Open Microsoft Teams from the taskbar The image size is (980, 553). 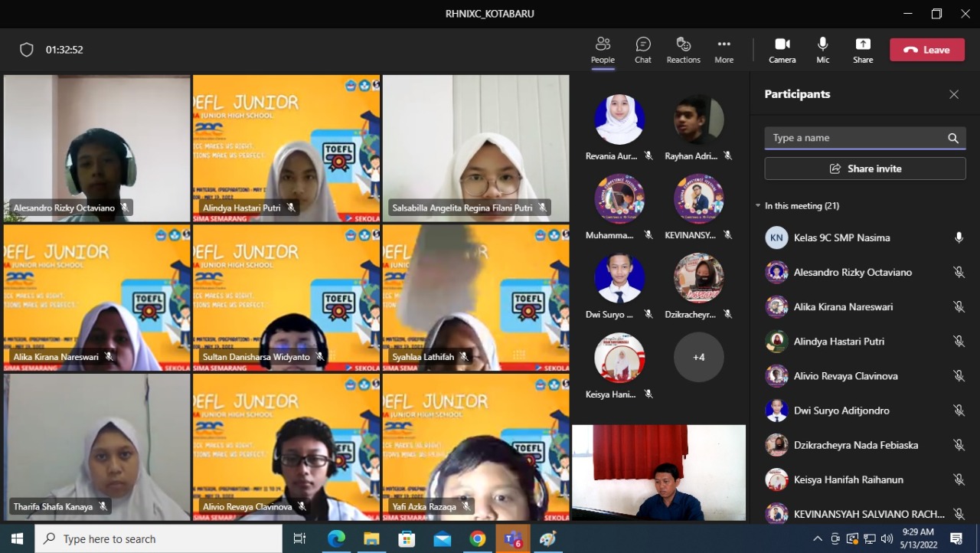point(512,539)
